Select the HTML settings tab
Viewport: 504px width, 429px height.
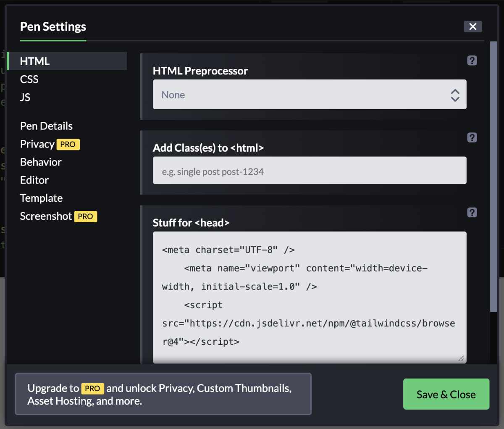coord(67,61)
